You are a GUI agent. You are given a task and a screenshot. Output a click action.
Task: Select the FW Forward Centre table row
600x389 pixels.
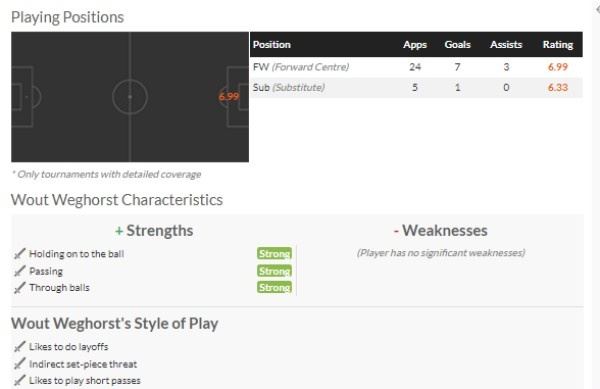[416, 67]
